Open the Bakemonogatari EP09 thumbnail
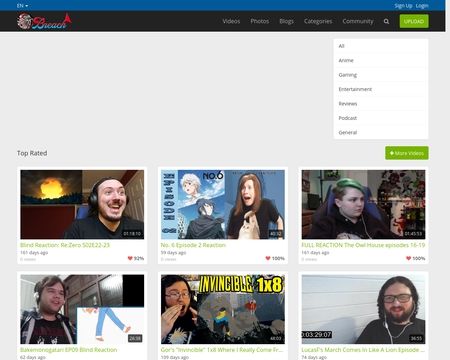450x360 pixels. [x=82, y=309]
